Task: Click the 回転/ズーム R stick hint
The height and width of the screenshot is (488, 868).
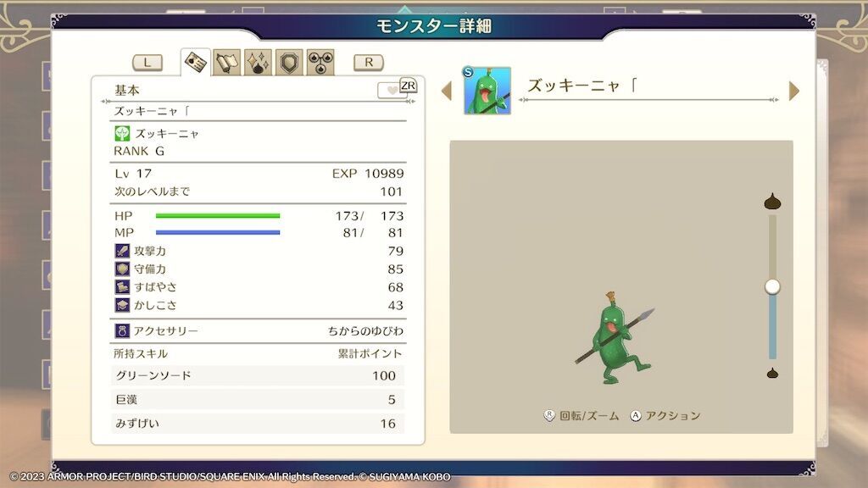Action: point(581,415)
